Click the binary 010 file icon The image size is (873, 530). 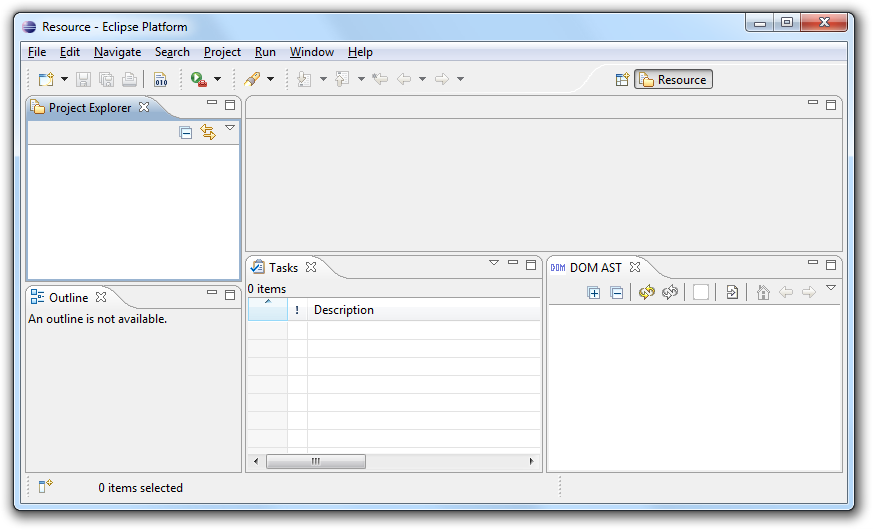(x=160, y=79)
